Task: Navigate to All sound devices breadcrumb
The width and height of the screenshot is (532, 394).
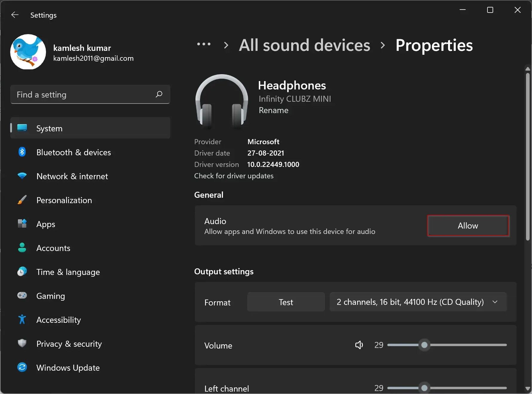Action: tap(304, 45)
